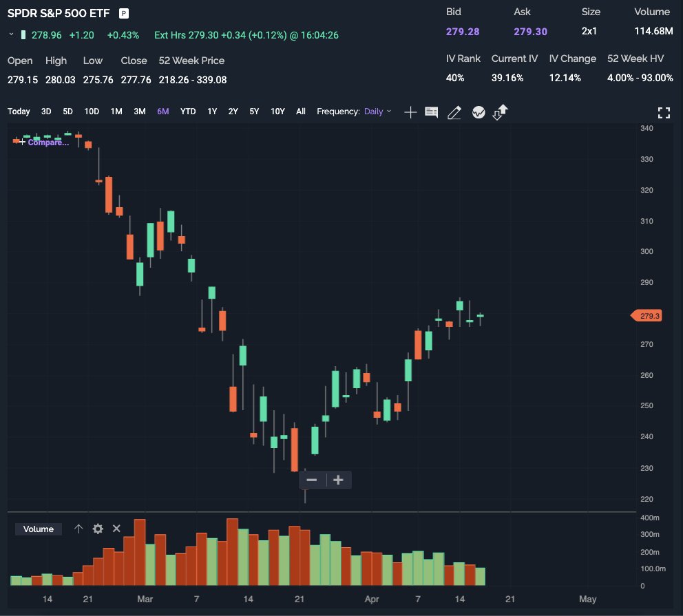This screenshot has height=616, width=683.
Task: Select the 5D time range
Action: (67, 111)
